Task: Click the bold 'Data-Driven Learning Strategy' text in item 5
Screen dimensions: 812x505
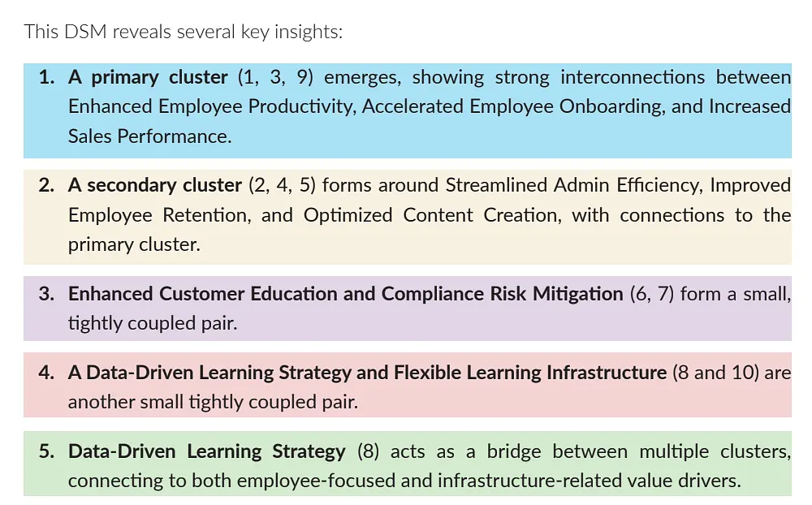Action: [x=207, y=451]
